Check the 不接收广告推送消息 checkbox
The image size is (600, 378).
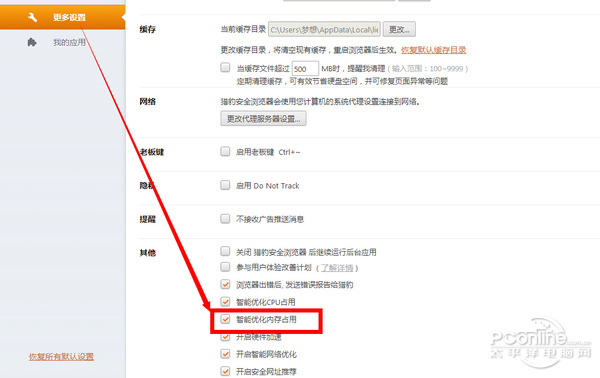coord(225,218)
